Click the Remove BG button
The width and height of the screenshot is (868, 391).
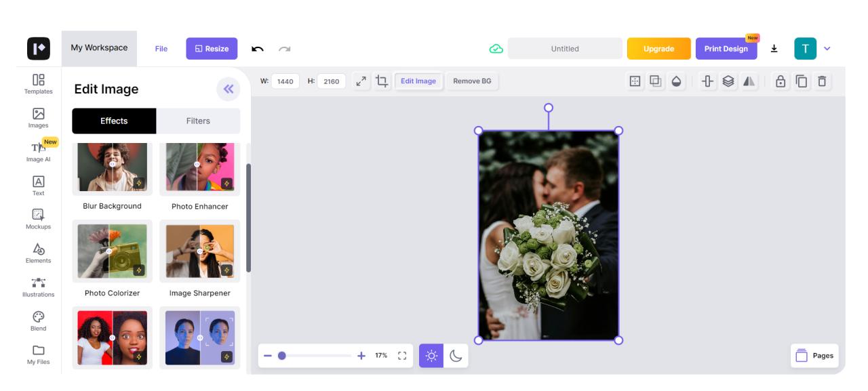pyautogui.click(x=472, y=81)
